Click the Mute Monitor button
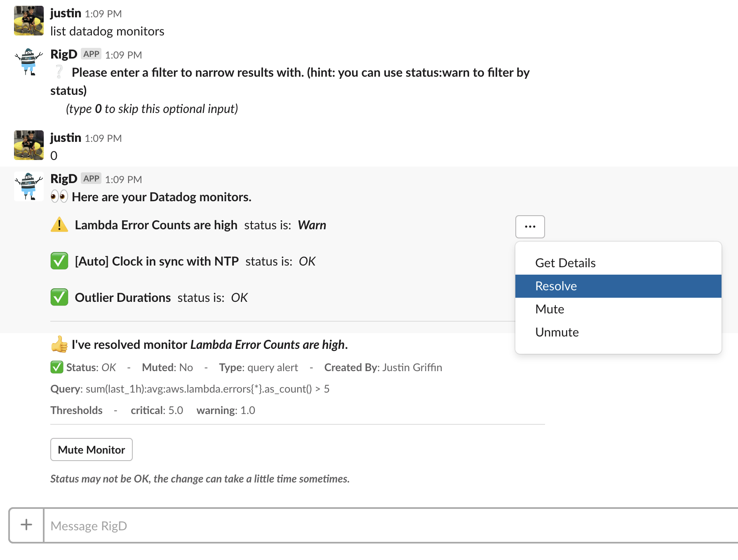This screenshot has height=560, width=738. (91, 449)
